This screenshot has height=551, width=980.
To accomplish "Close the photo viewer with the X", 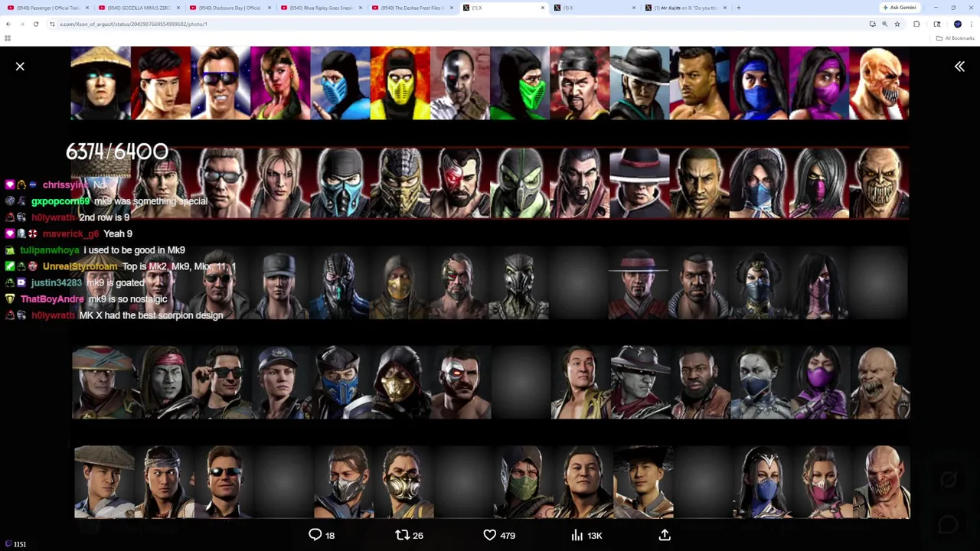I will 20,67.
